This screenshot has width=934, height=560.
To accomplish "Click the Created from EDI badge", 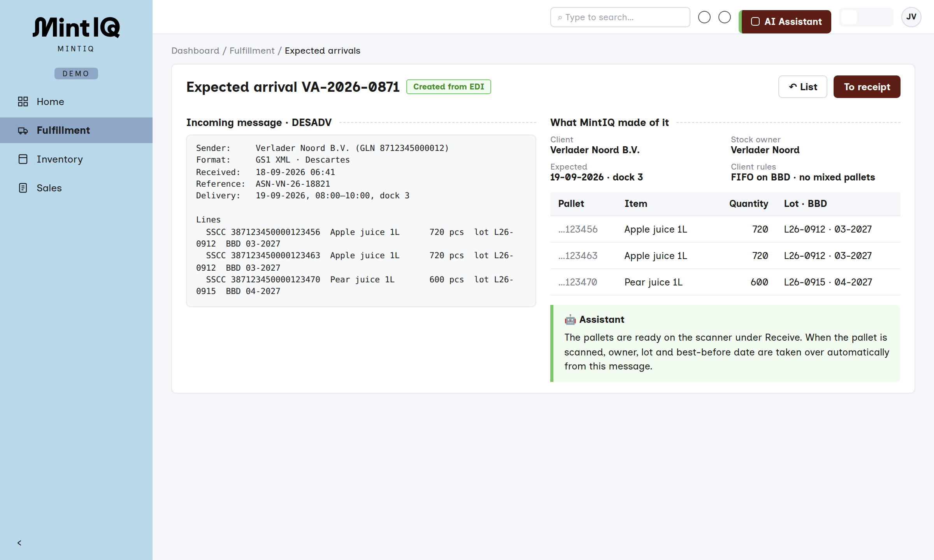I will [448, 87].
